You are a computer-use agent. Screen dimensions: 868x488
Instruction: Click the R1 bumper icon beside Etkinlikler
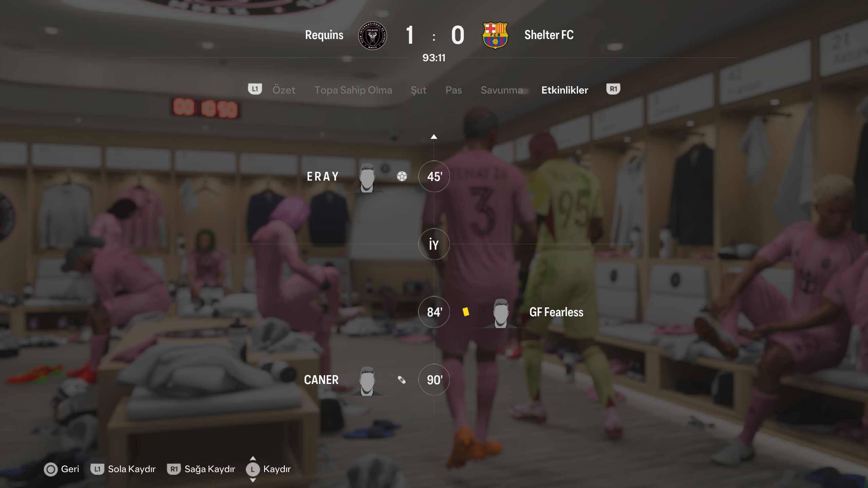pyautogui.click(x=613, y=89)
